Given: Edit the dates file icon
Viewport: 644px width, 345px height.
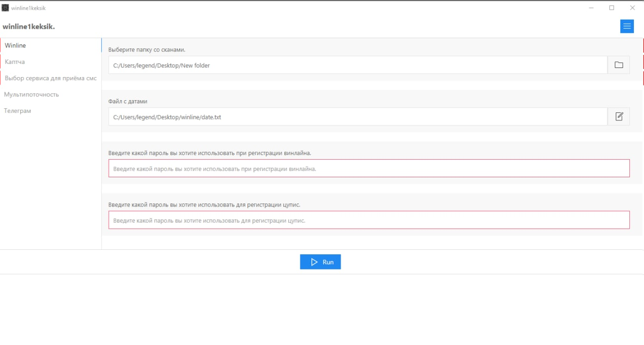Looking at the screenshot, I should coord(619,117).
